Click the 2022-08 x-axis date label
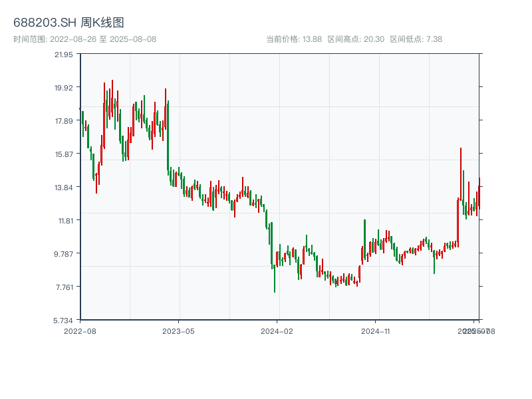Image resolution: width=532 pixels, height=399 pixels. pyautogui.click(x=80, y=331)
